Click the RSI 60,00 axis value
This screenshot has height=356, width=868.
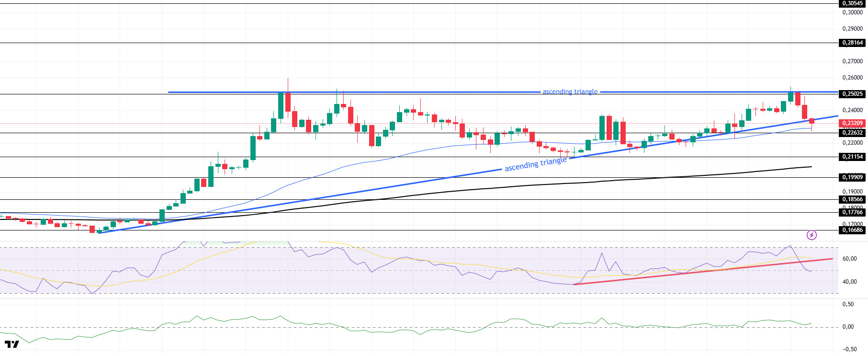[849, 259]
